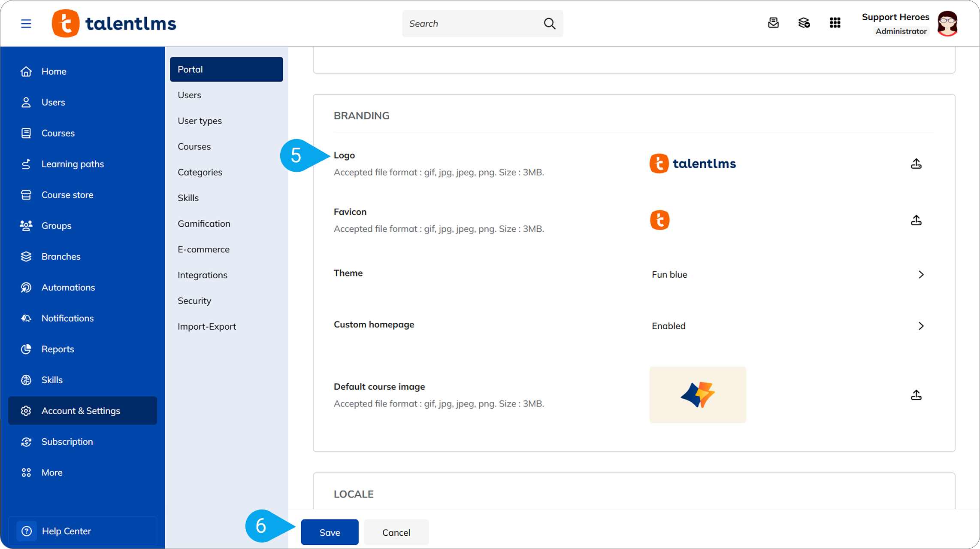Click the default course image thumbnail
Viewport: 980px width, 549px height.
(x=698, y=395)
